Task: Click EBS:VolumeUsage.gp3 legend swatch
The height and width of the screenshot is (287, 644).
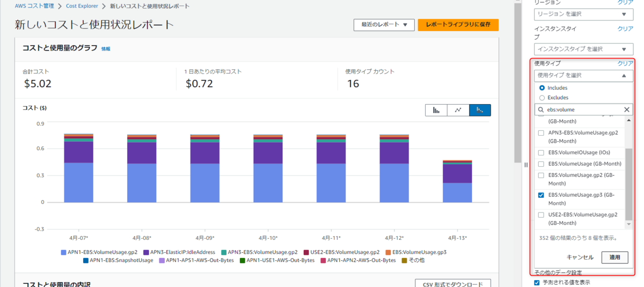Action: (x=388, y=252)
